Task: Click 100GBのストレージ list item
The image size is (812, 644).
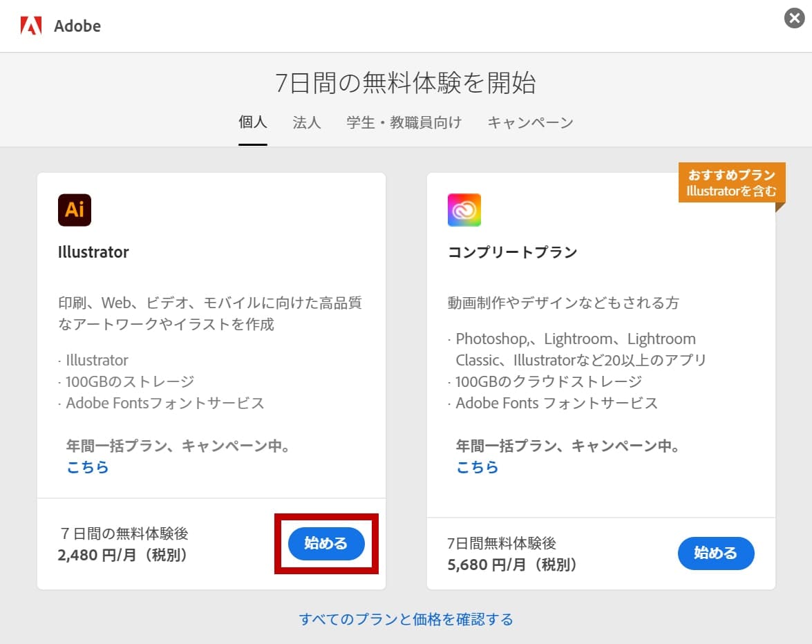Action: (129, 381)
